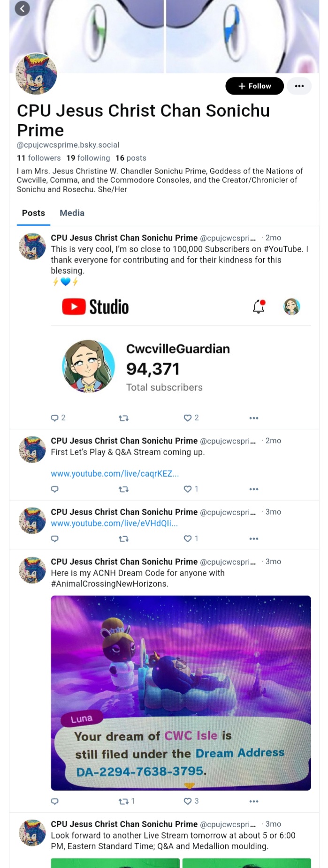This screenshot has width=328, height=868.
Task: Like the Let's Play Q&A Stream post
Action: coord(191,489)
